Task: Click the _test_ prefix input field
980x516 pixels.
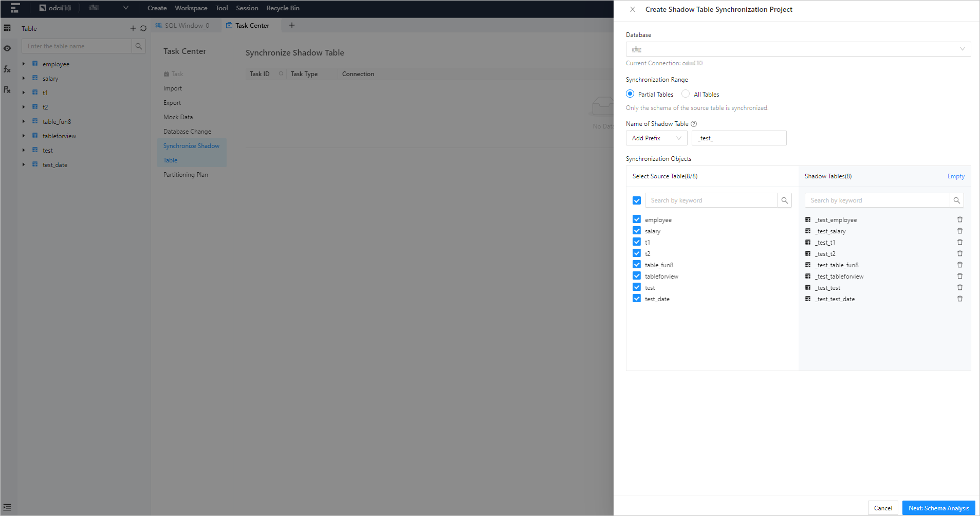Action: coord(739,138)
